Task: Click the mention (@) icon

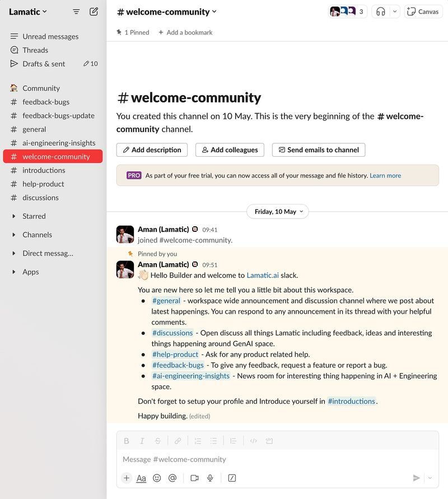Action: point(172,478)
